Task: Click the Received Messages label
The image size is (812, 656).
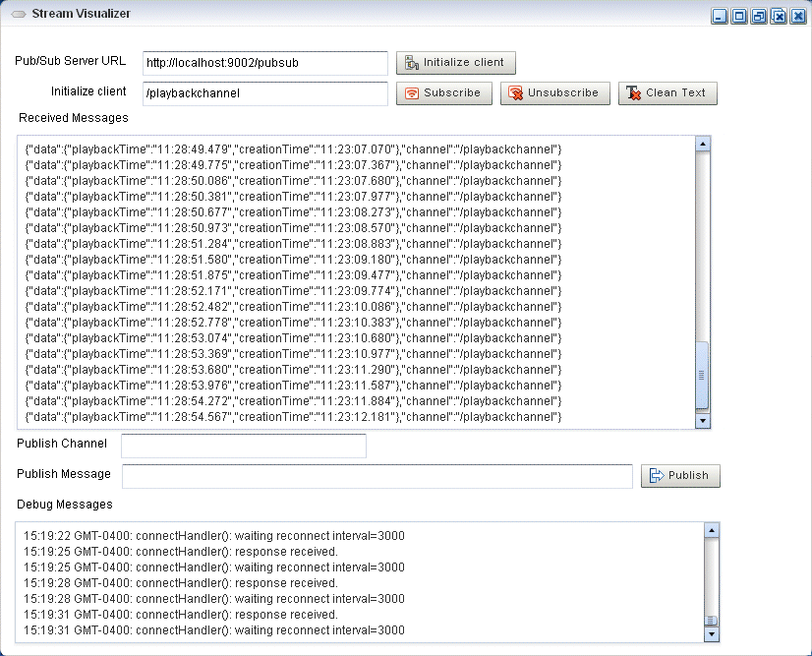Action: click(74, 118)
